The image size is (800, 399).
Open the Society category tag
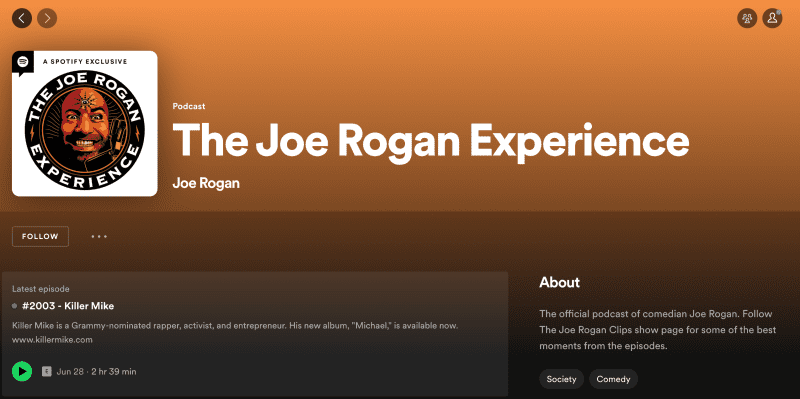point(561,379)
